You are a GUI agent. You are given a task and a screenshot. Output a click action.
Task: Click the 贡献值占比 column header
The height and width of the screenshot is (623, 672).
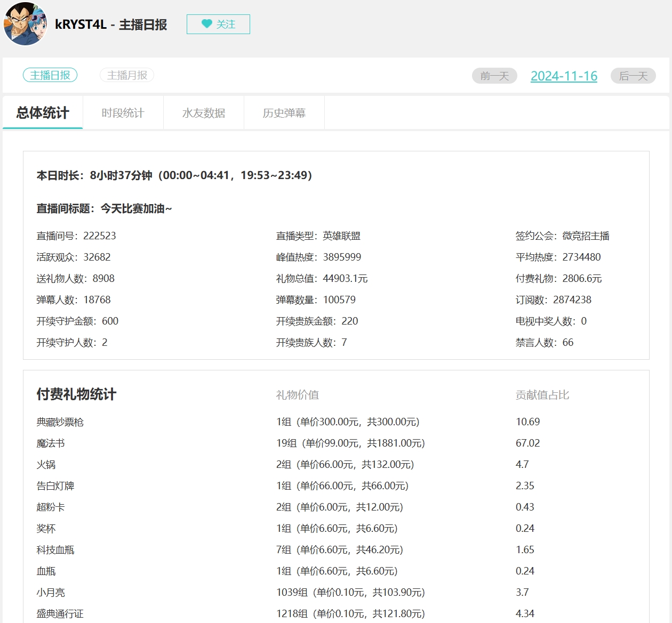pos(542,395)
